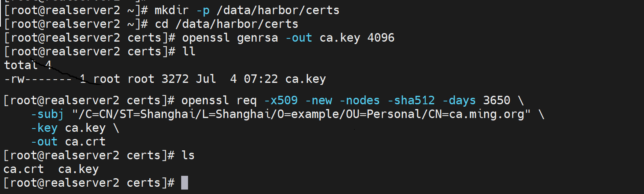Click the ll command text
The width and height of the screenshot is (644, 194).
click(x=189, y=51)
